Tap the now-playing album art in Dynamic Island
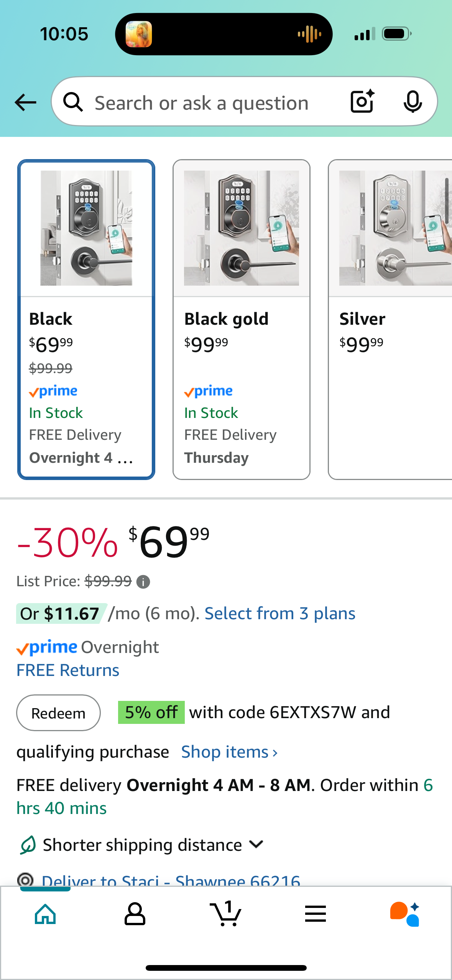 [139, 34]
